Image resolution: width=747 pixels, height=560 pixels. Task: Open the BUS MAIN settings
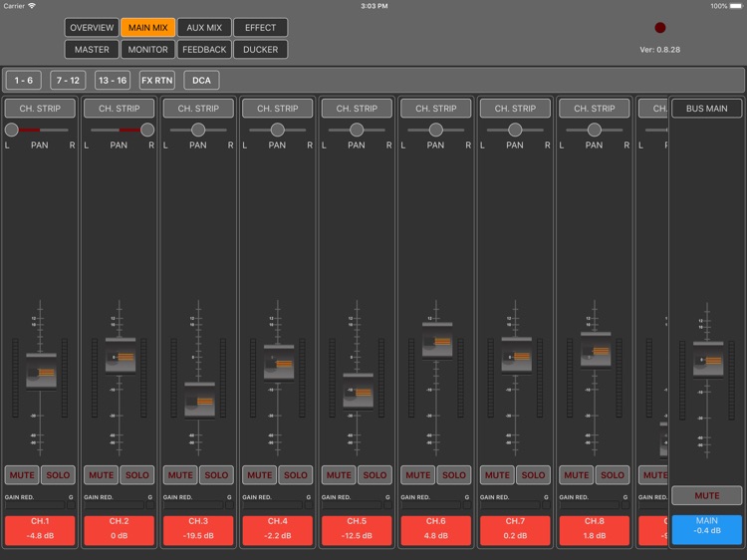pyautogui.click(x=706, y=109)
